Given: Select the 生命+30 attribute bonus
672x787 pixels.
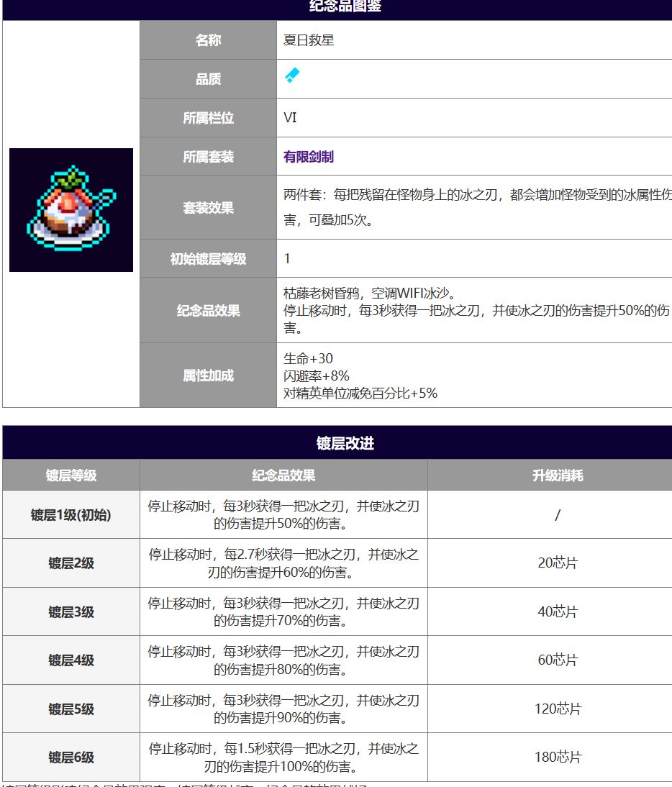Looking at the screenshot, I should tap(308, 358).
